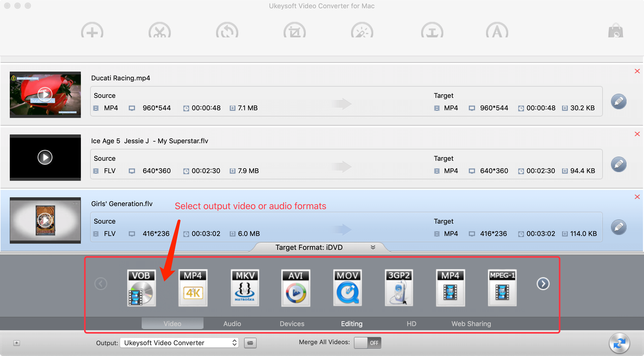Show next formats with right arrow
Image resolution: width=644 pixels, height=356 pixels.
tap(543, 284)
